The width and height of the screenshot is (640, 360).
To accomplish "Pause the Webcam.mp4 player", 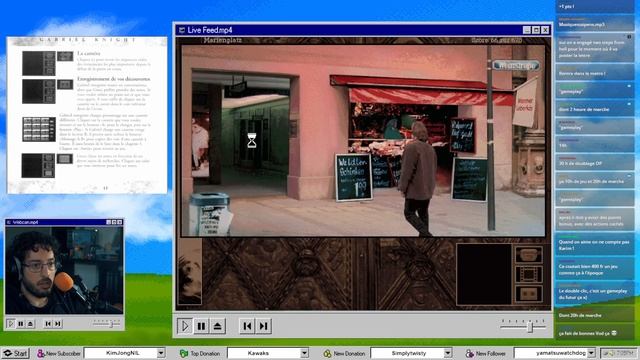I will [x=20, y=324].
